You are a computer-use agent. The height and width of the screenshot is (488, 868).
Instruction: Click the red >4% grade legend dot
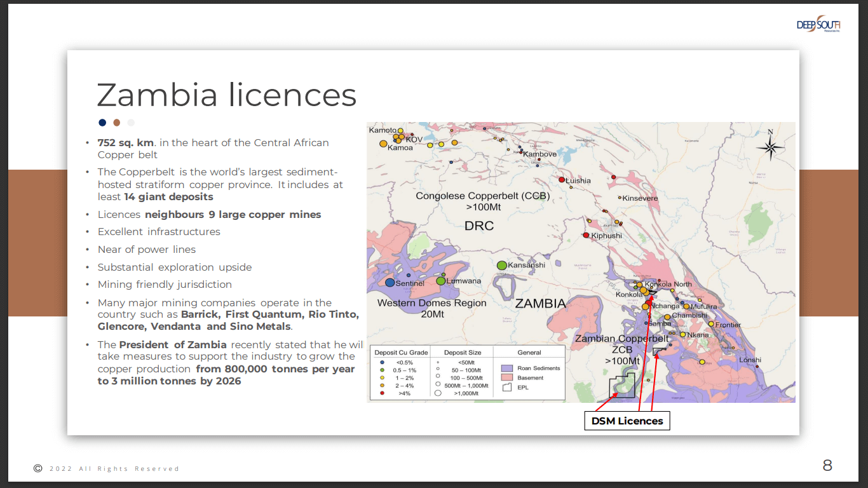pos(382,393)
